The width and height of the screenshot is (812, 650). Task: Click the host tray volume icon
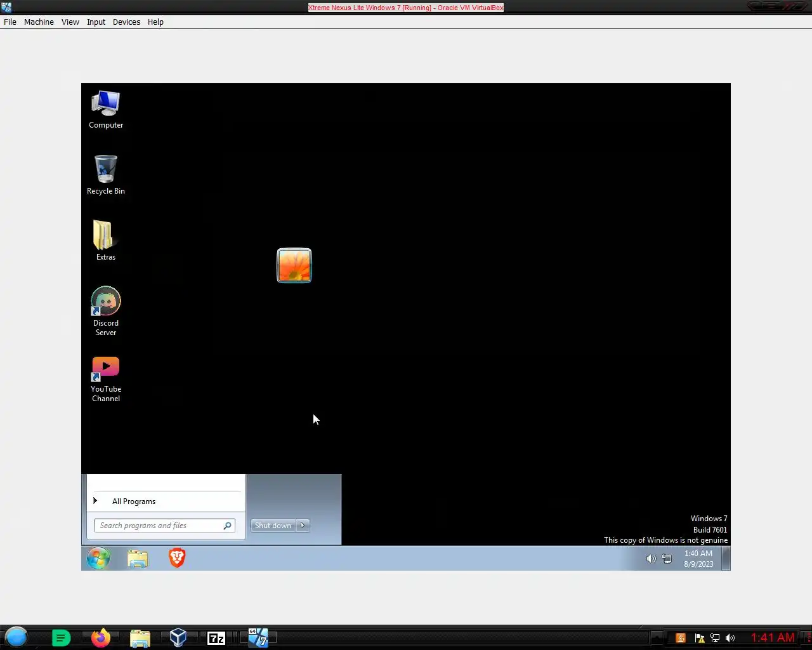click(731, 638)
